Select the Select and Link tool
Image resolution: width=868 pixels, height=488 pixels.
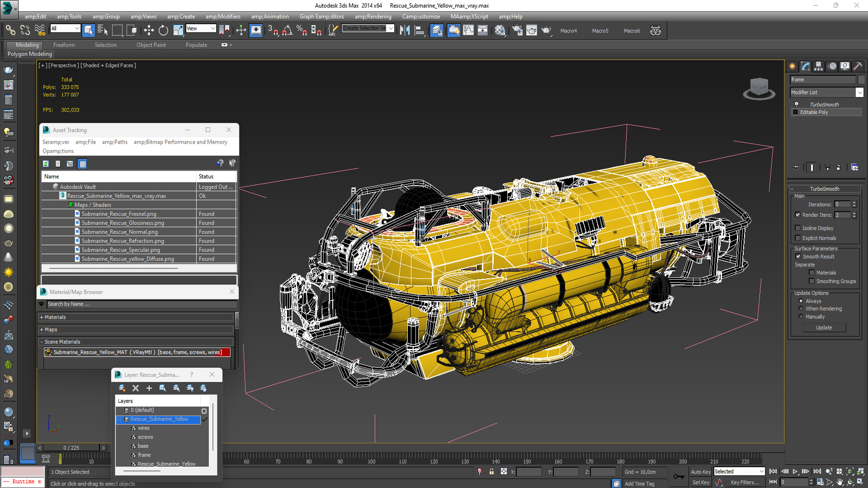click(10, 30)
